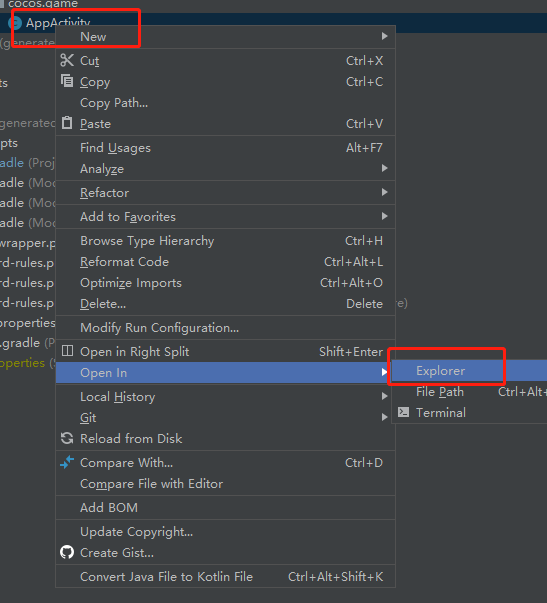
Task: Click the Reload from Disk icon
Action: 67,438
